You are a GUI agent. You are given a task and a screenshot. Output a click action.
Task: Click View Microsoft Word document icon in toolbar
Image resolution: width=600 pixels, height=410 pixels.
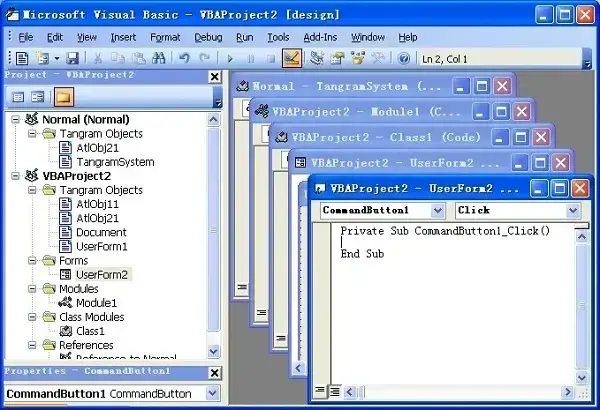pyautogui.click(x=22, y=59)
